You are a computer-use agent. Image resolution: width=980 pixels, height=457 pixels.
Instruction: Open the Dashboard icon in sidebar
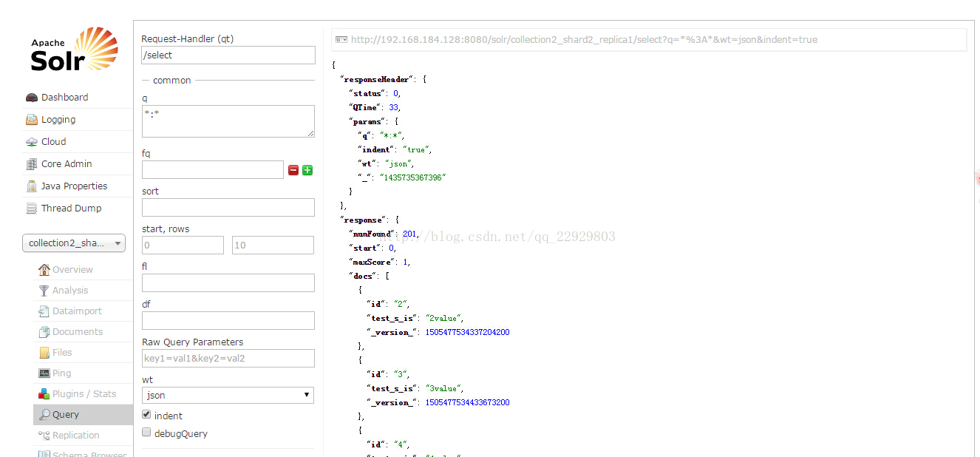point(31,98)
